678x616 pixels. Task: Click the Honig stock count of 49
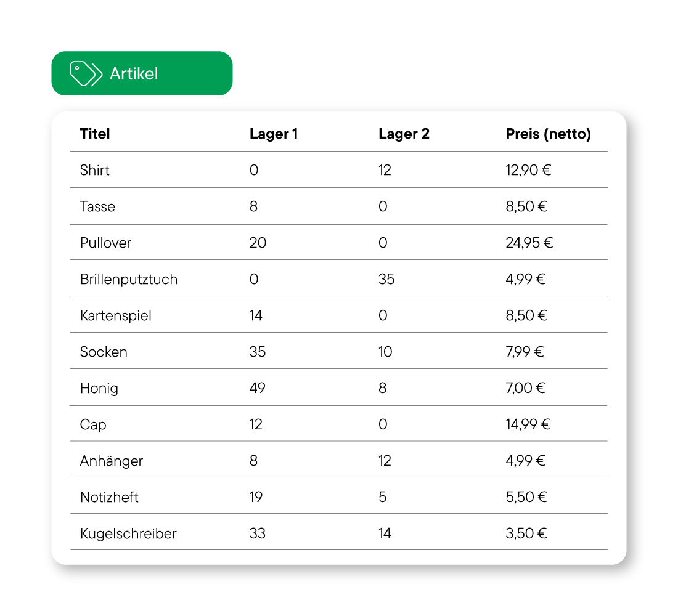257,387
